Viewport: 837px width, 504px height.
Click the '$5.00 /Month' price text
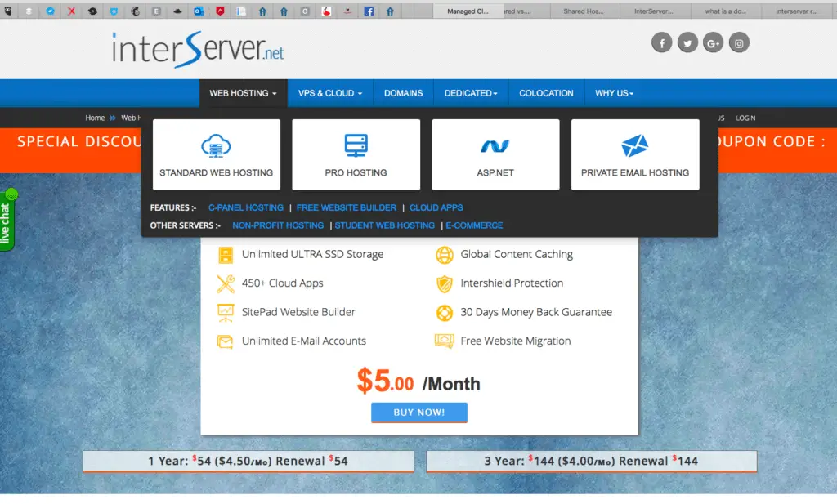[418, 381]
